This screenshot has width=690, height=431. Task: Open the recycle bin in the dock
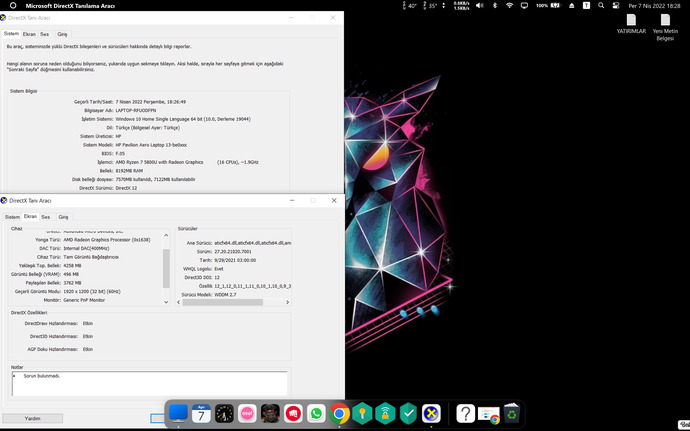tap(511, 414)
